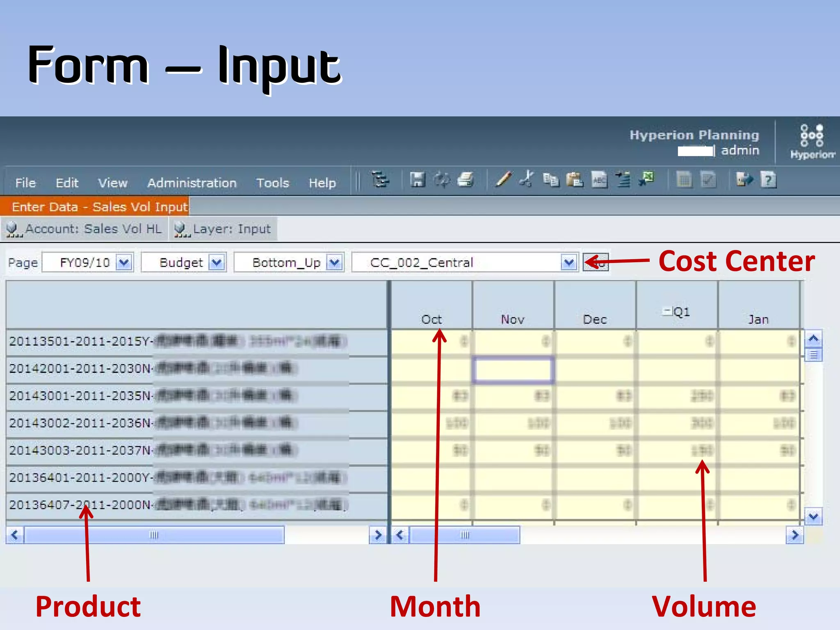Click the question mark Help icon
The width and height of the screenshot is (840, 630).
[769, 180]
